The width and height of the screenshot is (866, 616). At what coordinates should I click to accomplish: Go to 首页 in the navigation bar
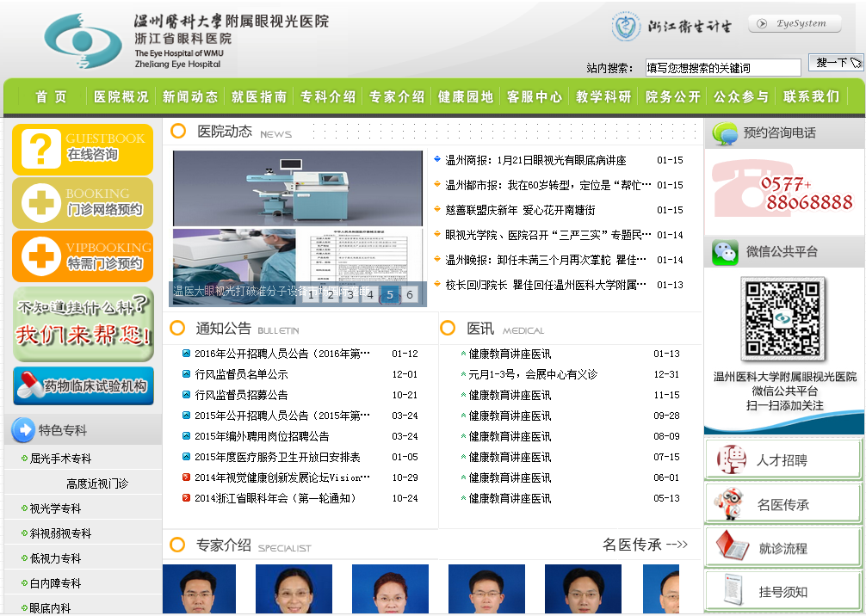point(52,97)
